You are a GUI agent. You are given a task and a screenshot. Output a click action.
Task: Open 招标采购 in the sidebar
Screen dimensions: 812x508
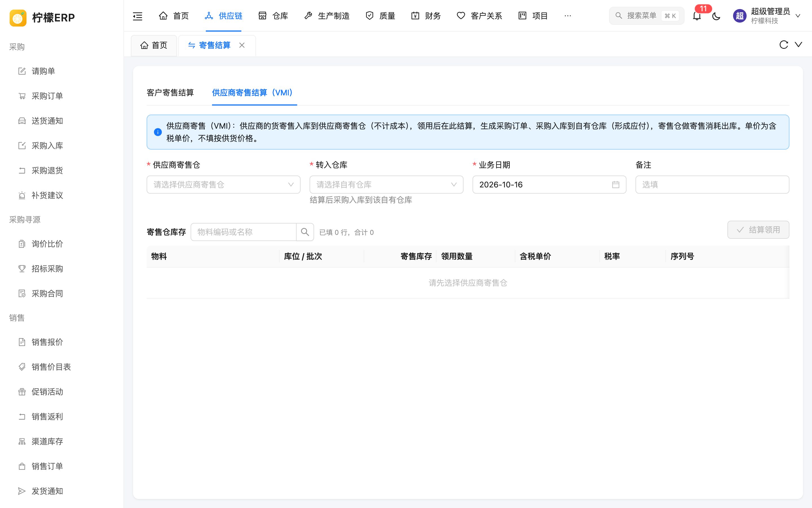[x=62, y=269]
